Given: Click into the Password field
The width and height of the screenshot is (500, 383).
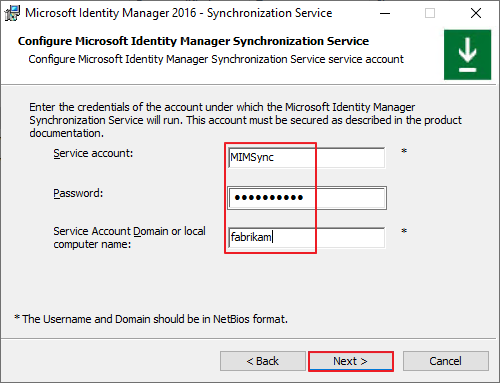Looking at the screenshot, I should (307, 198).
